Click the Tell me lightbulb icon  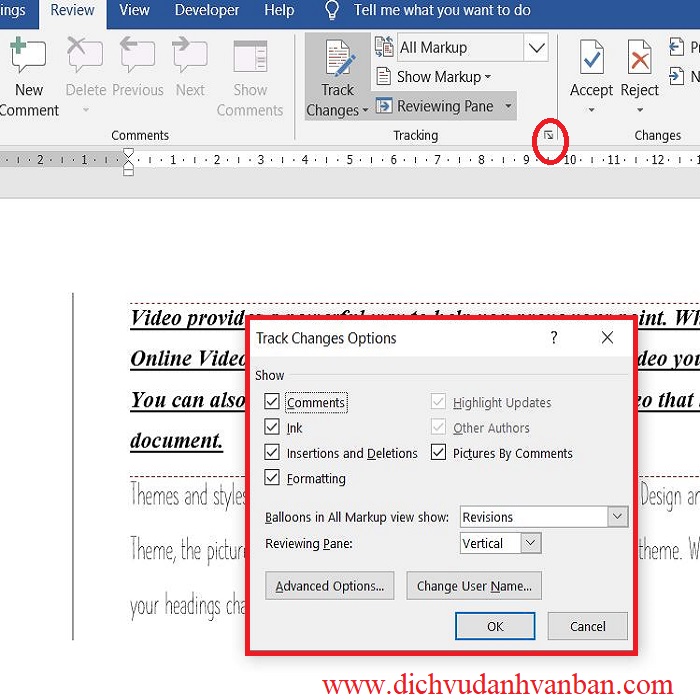point(331,10)
